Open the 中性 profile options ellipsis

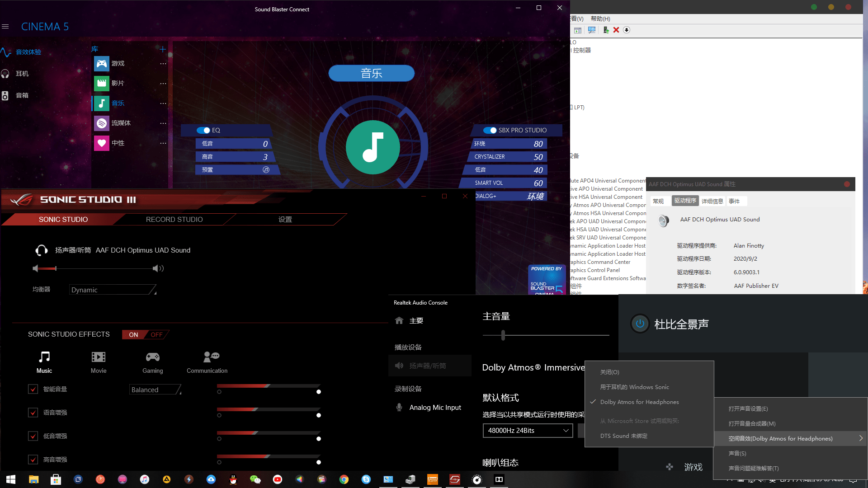tap(163, 143)
